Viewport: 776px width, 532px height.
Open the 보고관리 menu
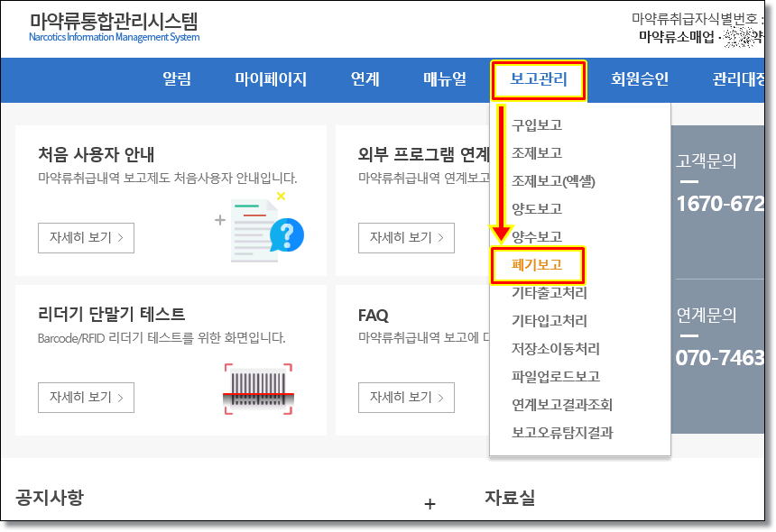539,79
